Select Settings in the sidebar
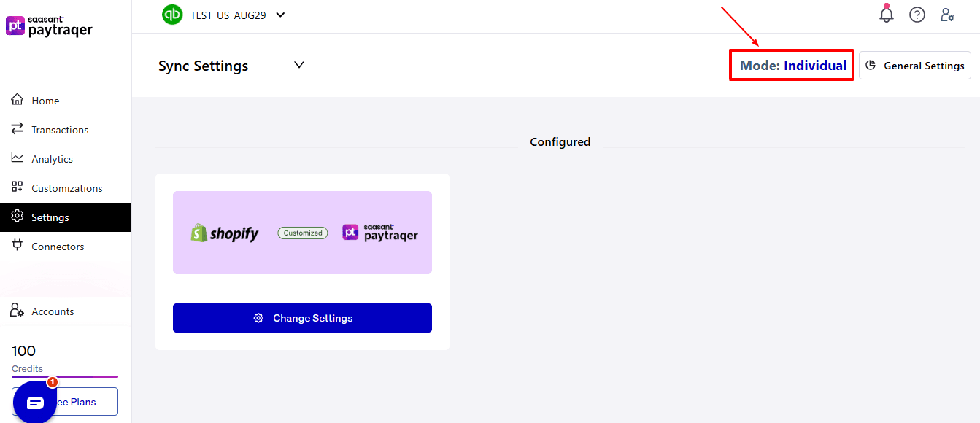 tap(50, 217)
